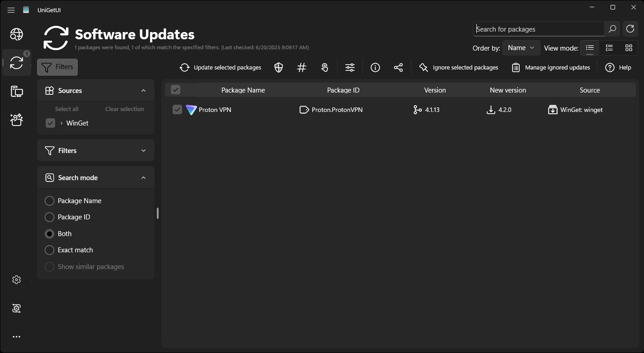The image size is (644, 353).
Task: Click the Proton VPN package icon
Action: (x=191, y=110)
